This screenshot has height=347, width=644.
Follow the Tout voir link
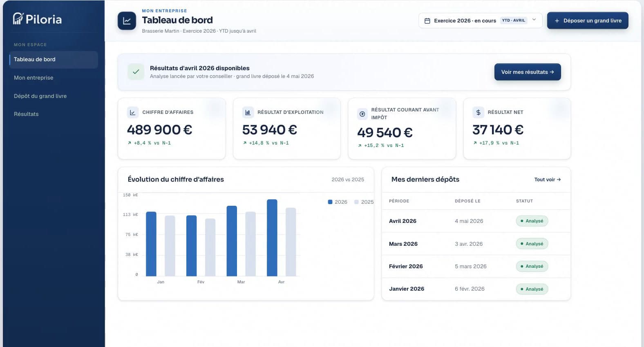point(548,180)
